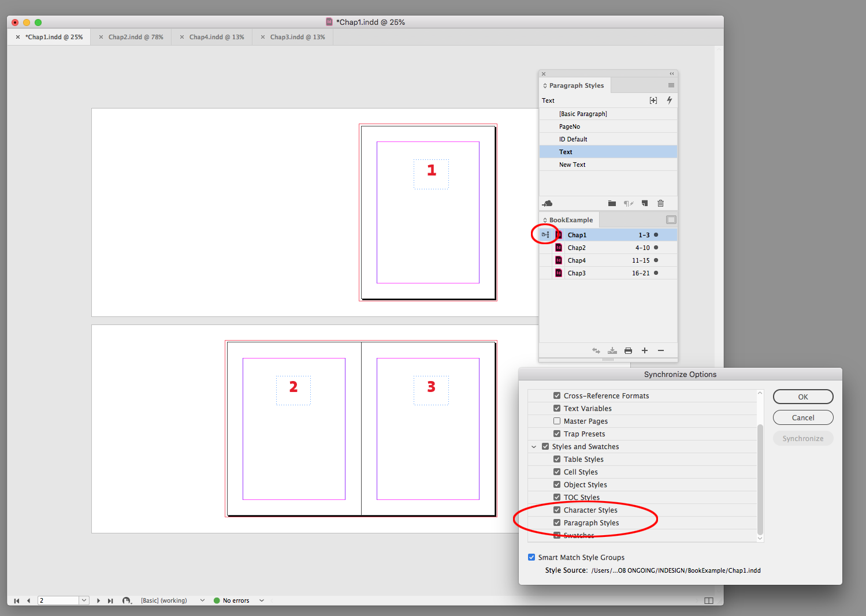Click the quick apply lightning icon
Screen dimensions: 866x616
[670, 100]
